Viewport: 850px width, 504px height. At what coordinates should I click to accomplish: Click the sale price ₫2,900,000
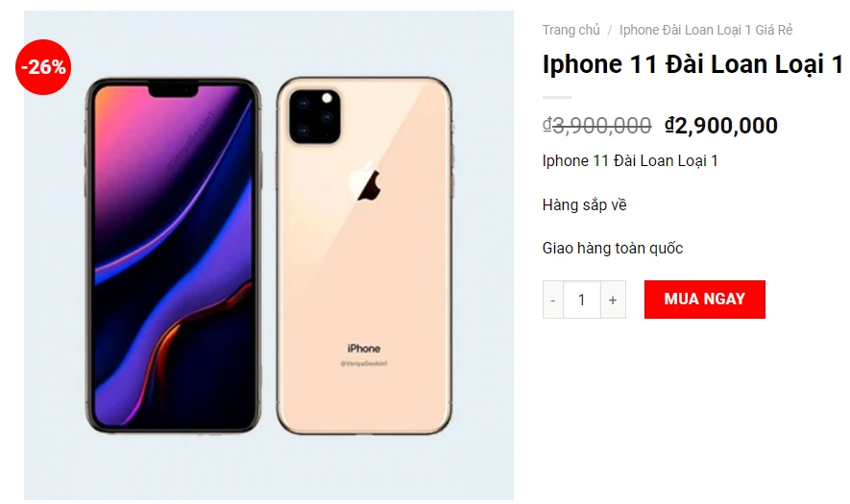point(721,126)
